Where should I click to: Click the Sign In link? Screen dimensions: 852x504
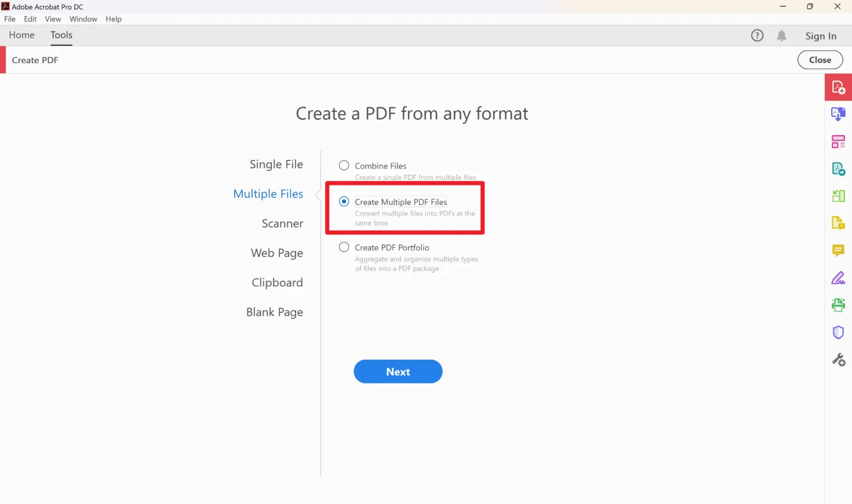click(x=820, y=36)
